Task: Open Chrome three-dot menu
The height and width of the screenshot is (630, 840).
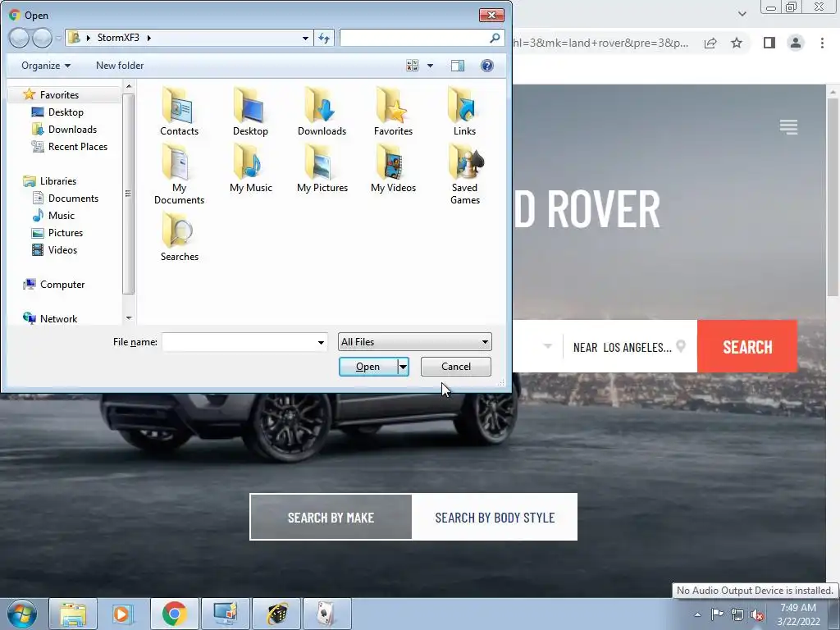Action: [x=822, y=43]
